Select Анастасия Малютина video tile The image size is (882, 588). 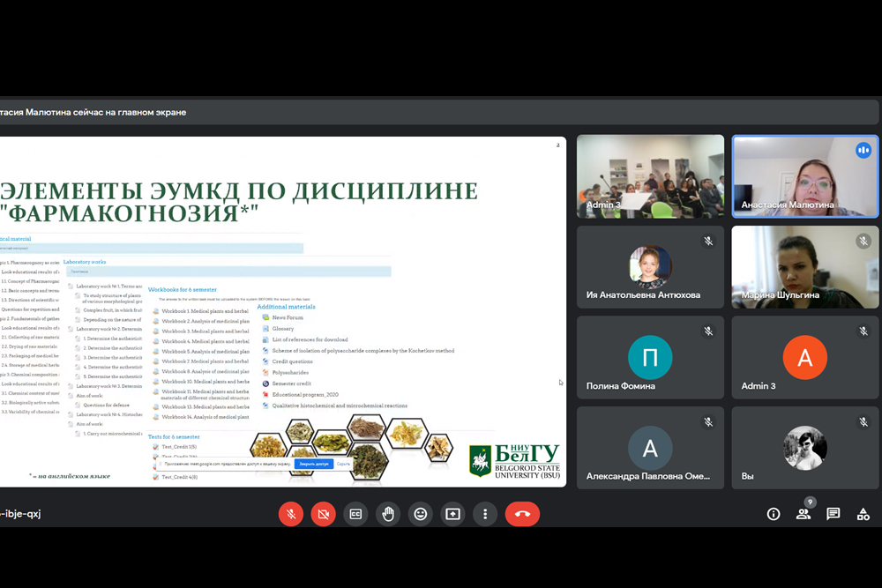point(805,176)
